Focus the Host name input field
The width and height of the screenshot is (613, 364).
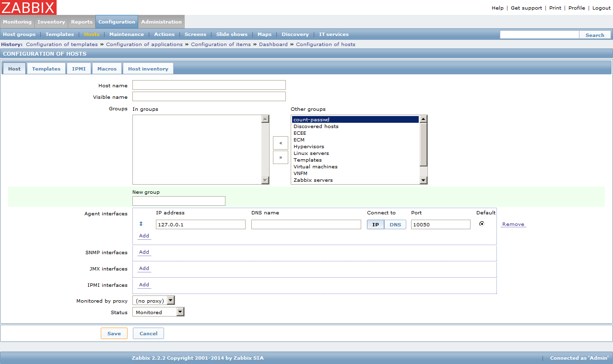click(209, 85)
